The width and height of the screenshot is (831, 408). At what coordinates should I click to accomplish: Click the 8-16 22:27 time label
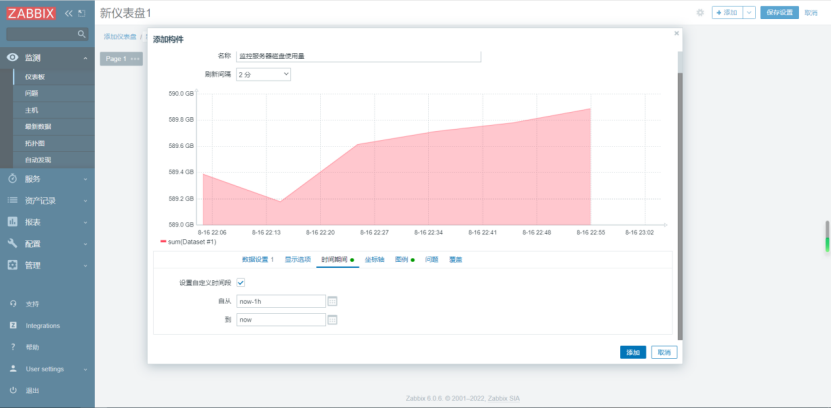pyautogui.click(x=374, y=232)
